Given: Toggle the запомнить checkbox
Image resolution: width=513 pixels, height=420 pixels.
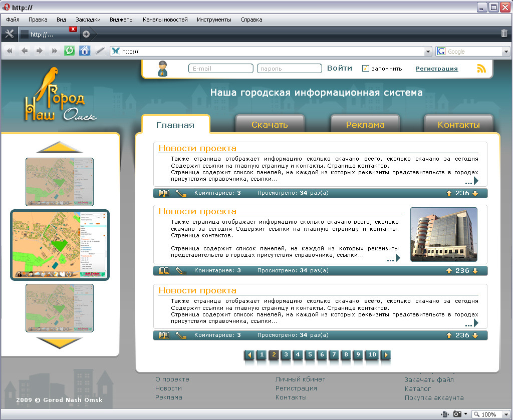Looking at the screenshot, I should [365, 68].
